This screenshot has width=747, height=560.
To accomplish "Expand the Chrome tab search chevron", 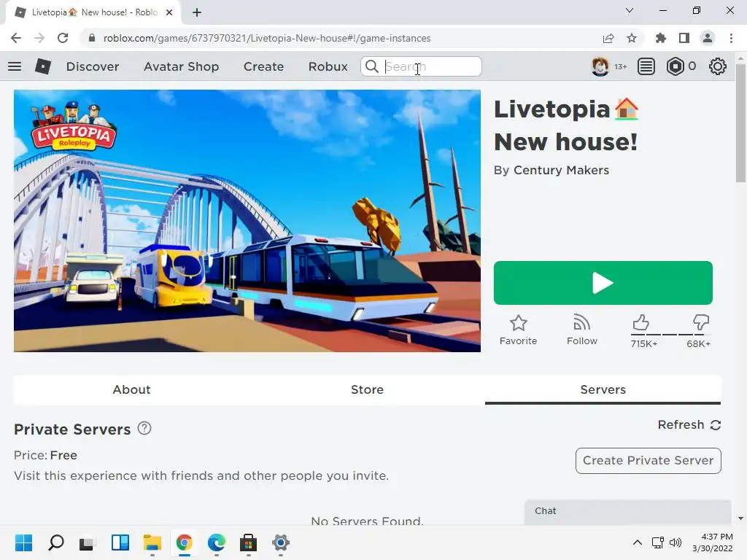I will (x=630, y=10).
